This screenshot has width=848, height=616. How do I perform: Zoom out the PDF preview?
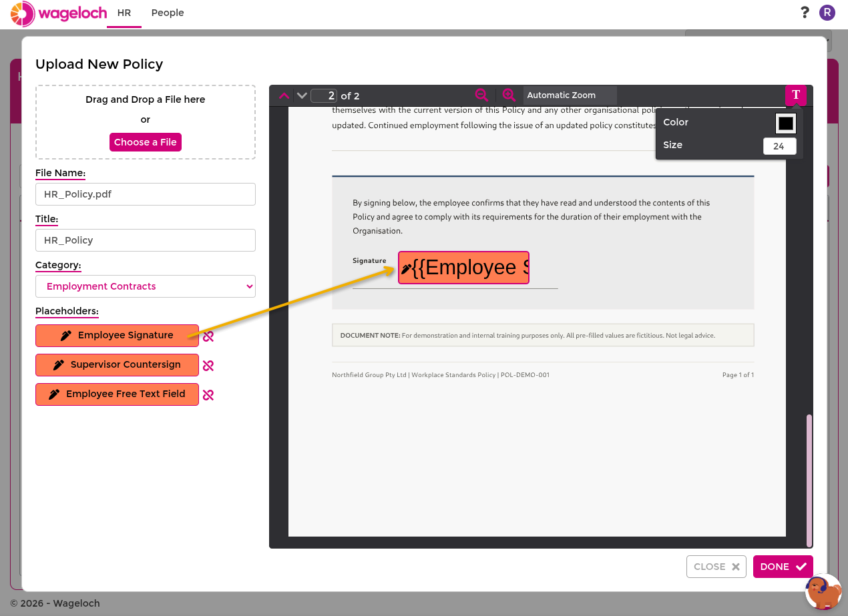pos(481,95)
